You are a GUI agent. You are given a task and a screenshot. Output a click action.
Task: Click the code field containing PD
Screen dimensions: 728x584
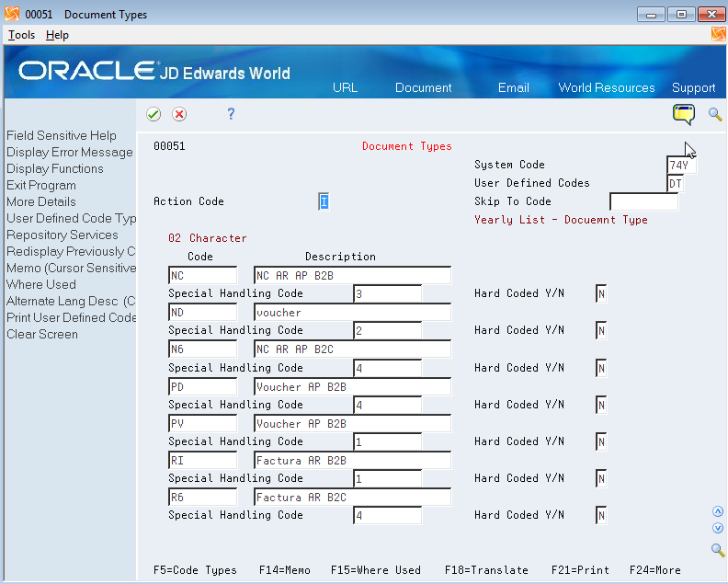[x=203, y=386]
